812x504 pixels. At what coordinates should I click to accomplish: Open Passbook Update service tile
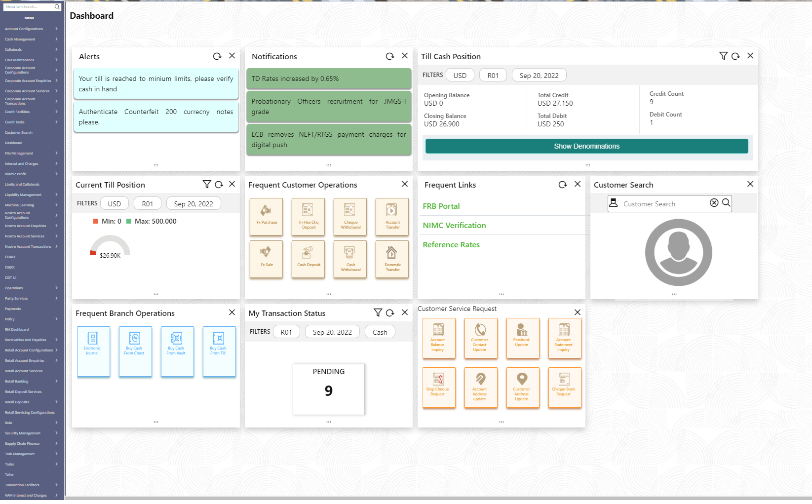coord(523,338)
